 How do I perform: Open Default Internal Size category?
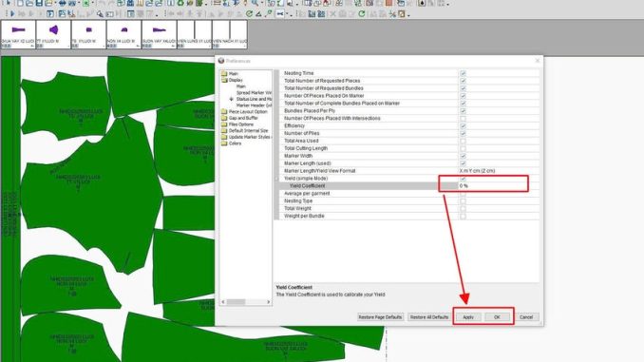pos(248,131)
